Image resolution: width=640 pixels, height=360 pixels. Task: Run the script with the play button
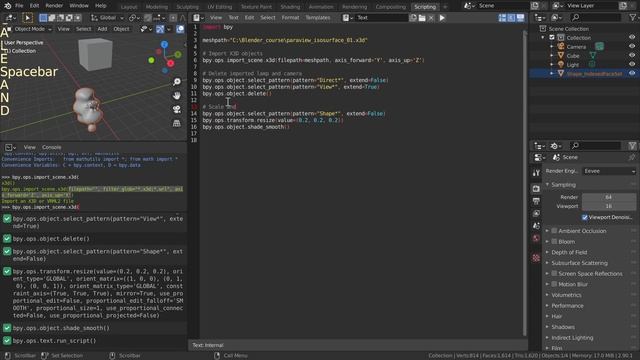coord(442,18)
